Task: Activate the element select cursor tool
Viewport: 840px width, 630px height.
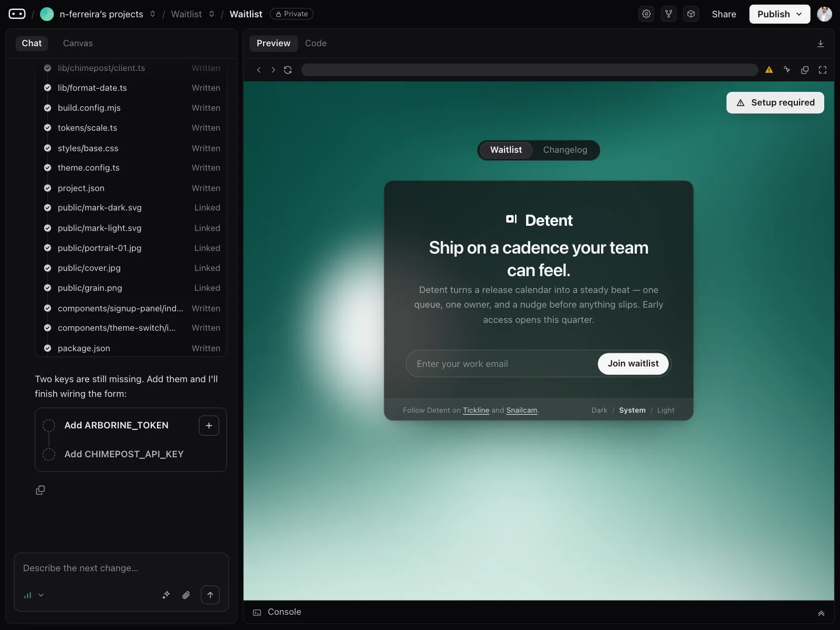Action: (x=787, y=70)
